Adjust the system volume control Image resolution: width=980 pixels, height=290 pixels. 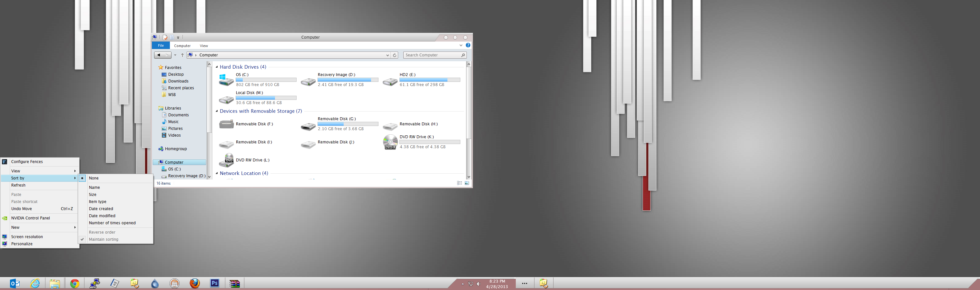click(478, 283)
